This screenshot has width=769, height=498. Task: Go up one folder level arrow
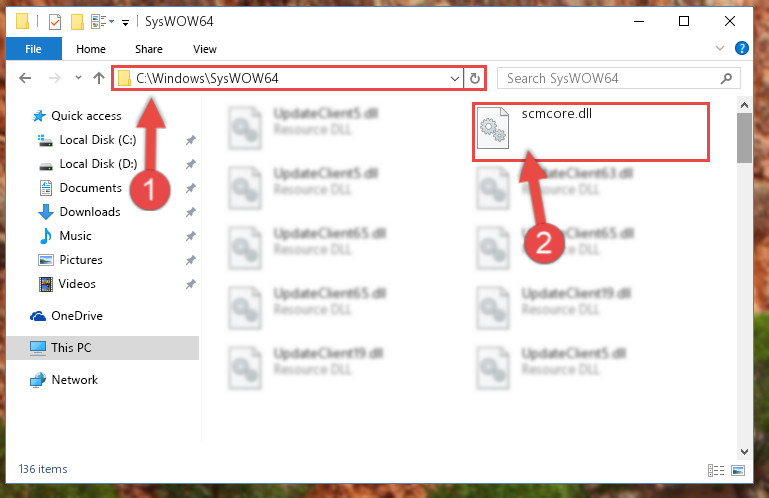coord(99,78)
